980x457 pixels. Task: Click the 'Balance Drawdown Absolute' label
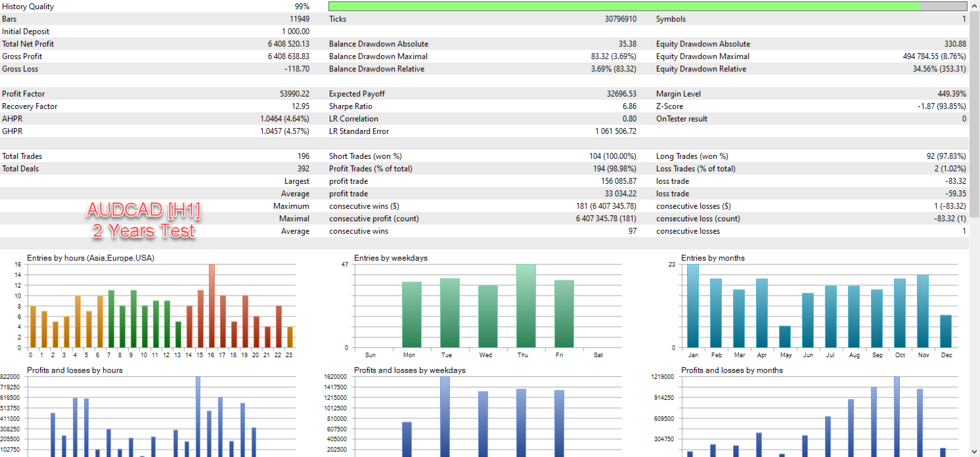[378, 44]
